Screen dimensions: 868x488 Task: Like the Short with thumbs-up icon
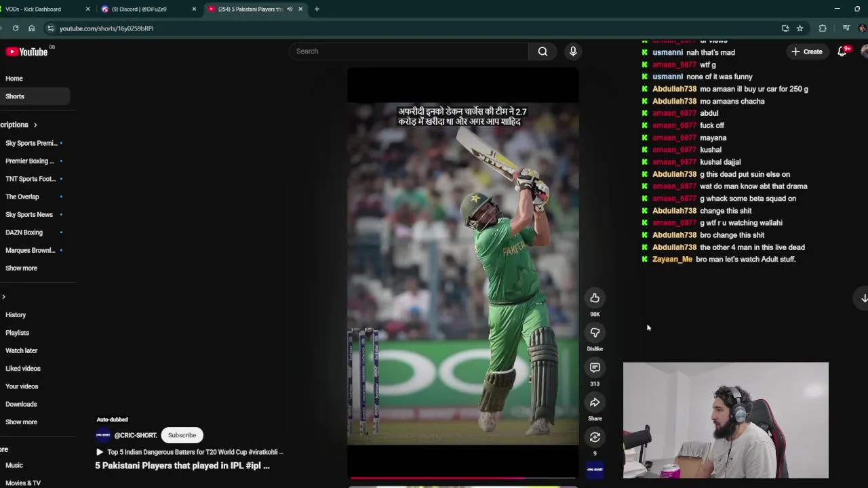point(595,298)
